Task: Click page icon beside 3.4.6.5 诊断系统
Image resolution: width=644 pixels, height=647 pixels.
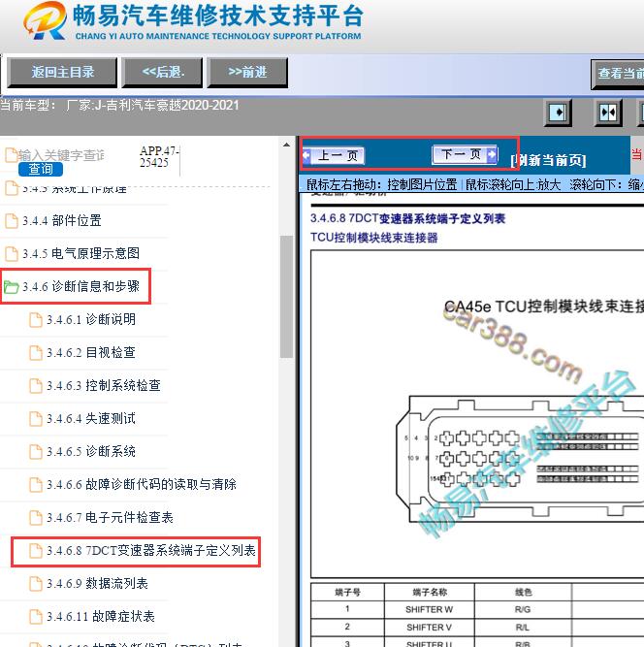Action: point(36,452)
